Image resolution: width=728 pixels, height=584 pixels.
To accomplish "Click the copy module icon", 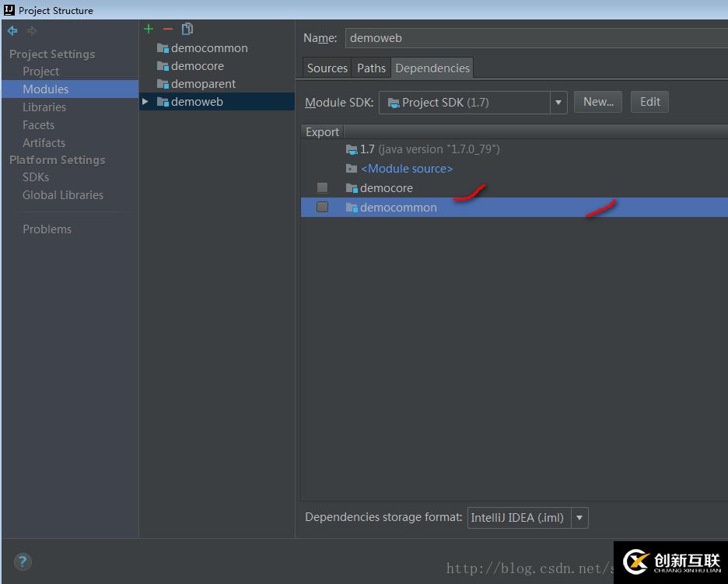I will 187,29.
